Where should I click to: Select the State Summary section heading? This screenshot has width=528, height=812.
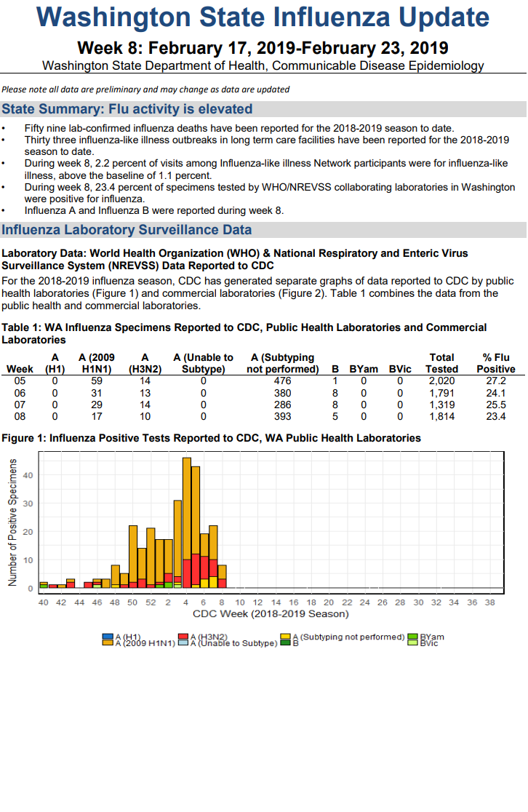pyautogui.click(x=127, y=108)
